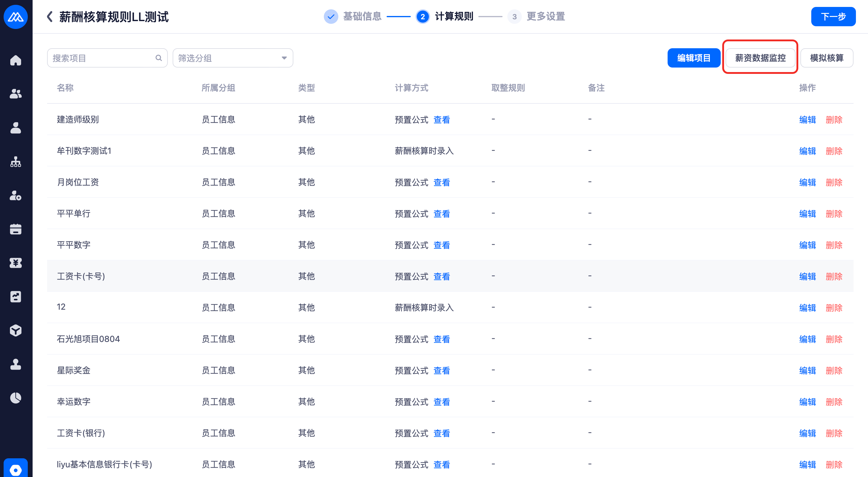Open the pie chart icon in the sidebar

(15, 398)
